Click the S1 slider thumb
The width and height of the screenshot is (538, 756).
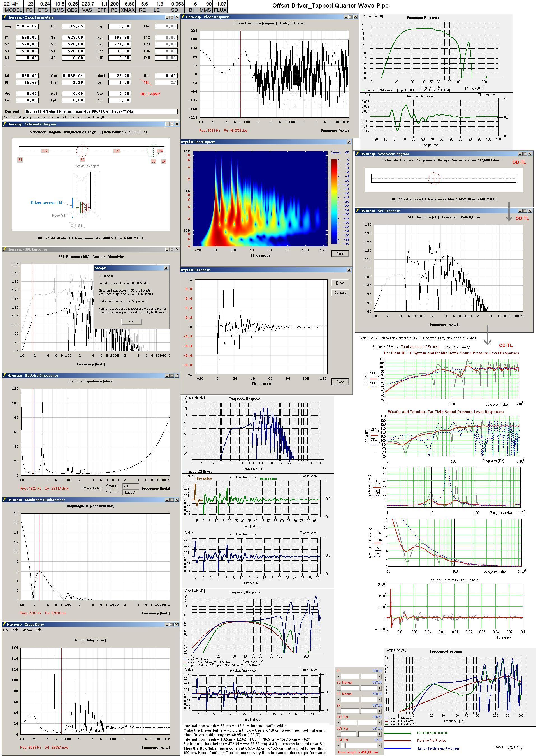pos(360,676)
